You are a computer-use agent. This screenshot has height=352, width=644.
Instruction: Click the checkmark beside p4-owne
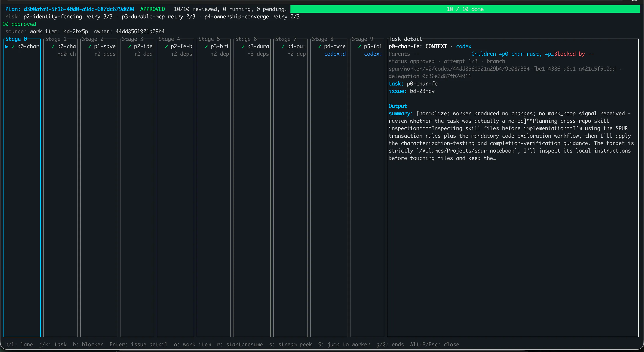coord(320,46)
